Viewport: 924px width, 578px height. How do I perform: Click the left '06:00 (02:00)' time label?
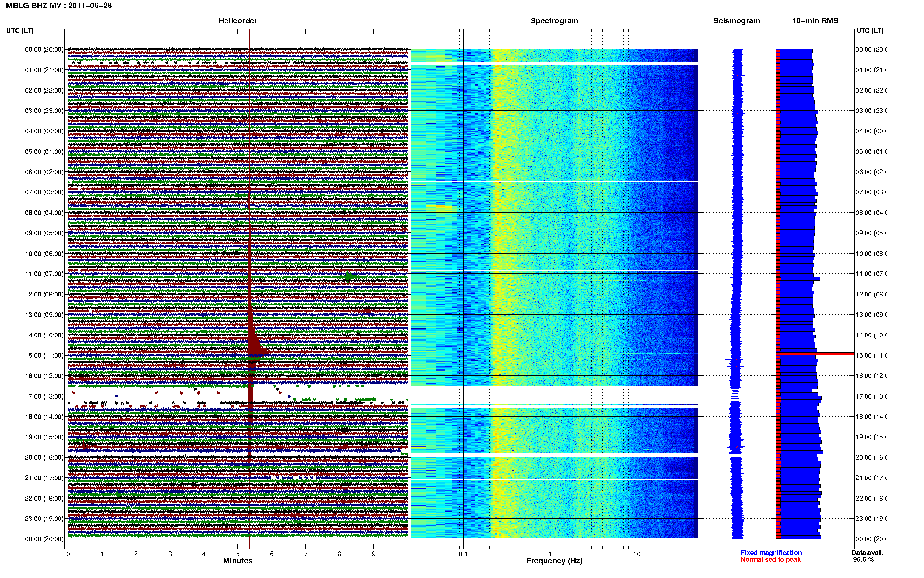(44, 172)
